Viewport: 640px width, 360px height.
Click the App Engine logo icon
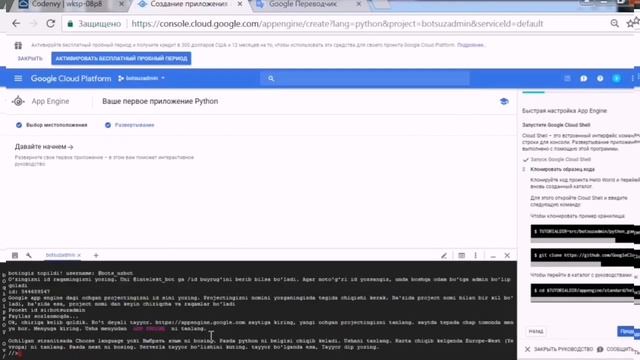click(x=18, y=101)
